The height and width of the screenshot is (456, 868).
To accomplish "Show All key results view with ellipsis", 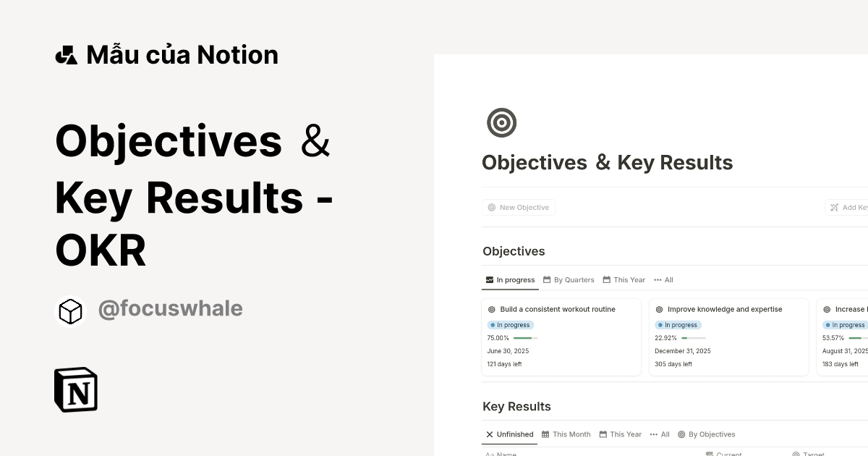I will click(660, 434).
